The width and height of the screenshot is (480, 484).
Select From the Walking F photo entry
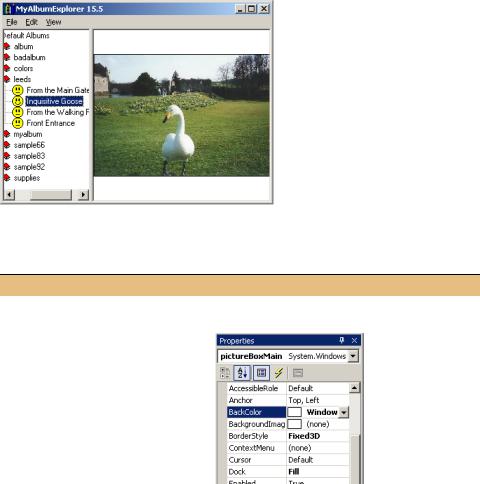tap(58, 112)
